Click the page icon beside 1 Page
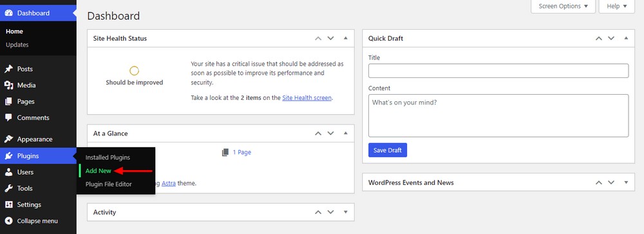This screenshot has width=644, height=234. pos(225,152)
